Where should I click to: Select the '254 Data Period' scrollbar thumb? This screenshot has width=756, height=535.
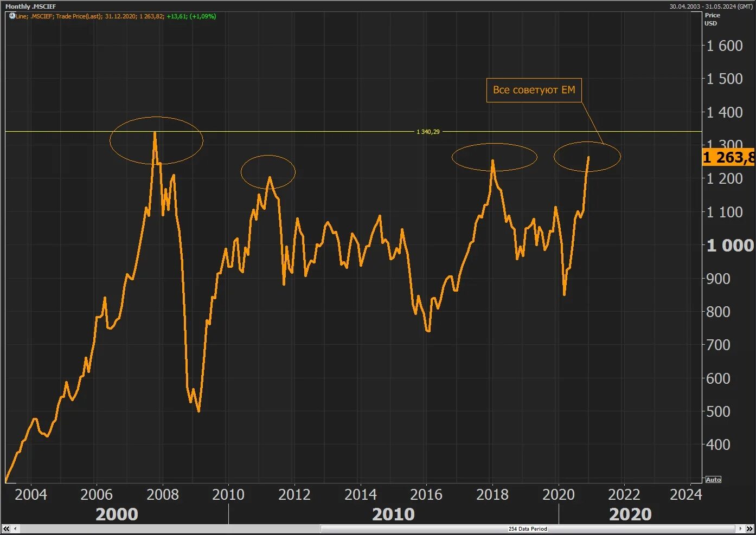528,528
